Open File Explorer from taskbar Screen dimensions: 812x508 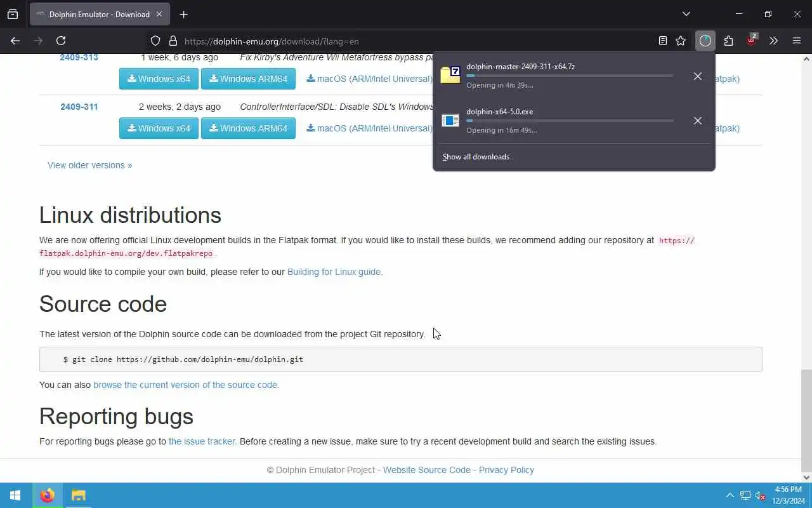pos(78,495)
